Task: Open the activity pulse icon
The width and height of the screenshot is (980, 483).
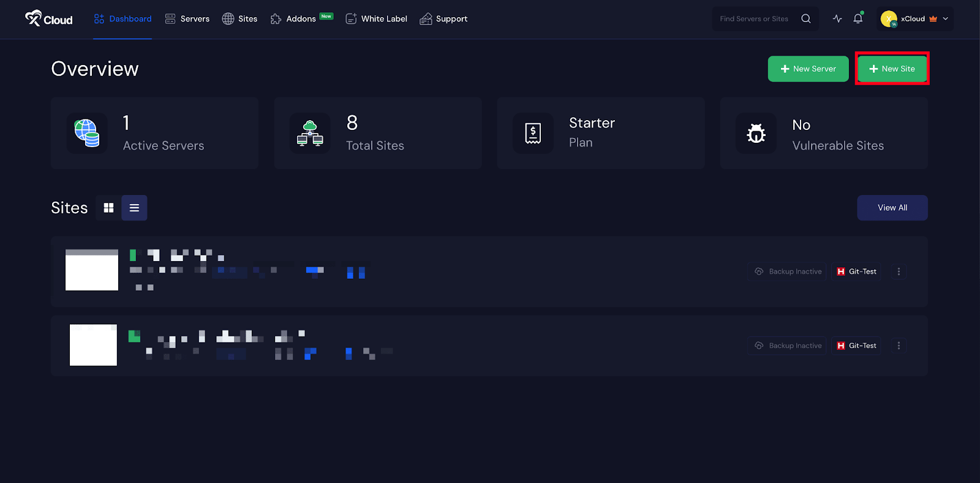Action: tap(837, 19)
